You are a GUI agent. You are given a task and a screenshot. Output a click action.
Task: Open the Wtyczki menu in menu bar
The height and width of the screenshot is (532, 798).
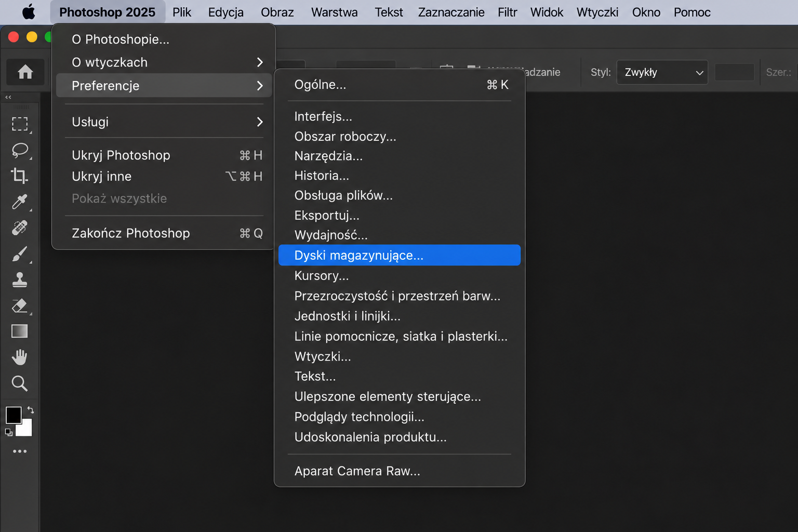(597, 12)
